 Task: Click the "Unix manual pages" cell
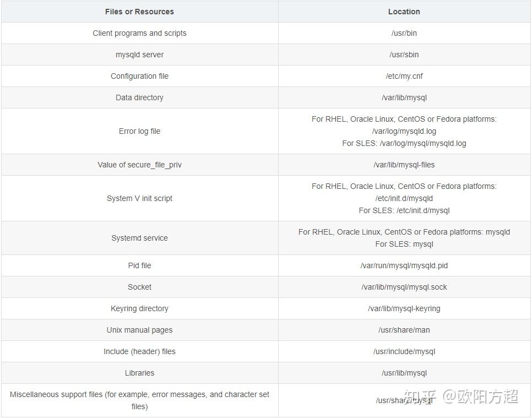click(x=139, y=330)
